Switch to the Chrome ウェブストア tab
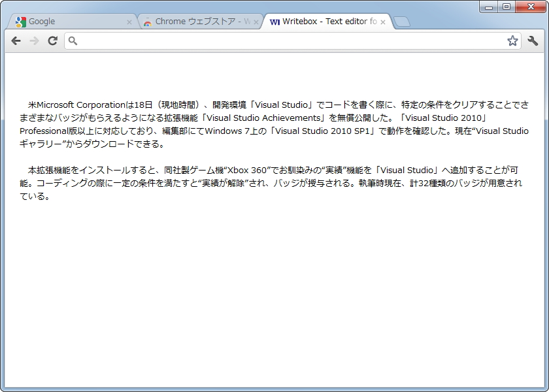The image size is (549, 392). [x=201, y=22]
